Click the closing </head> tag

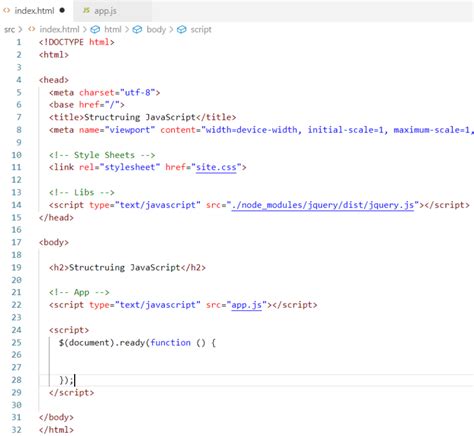[x=56, y=217]
